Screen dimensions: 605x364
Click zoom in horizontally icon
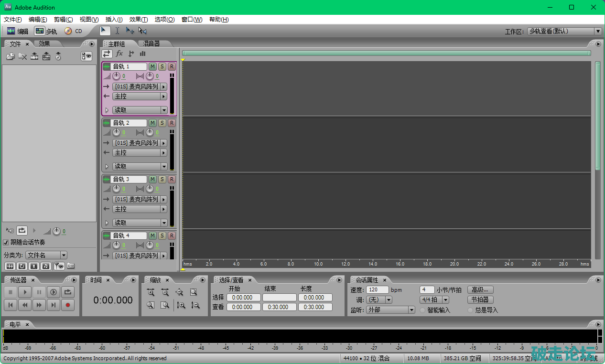point(151,292)
